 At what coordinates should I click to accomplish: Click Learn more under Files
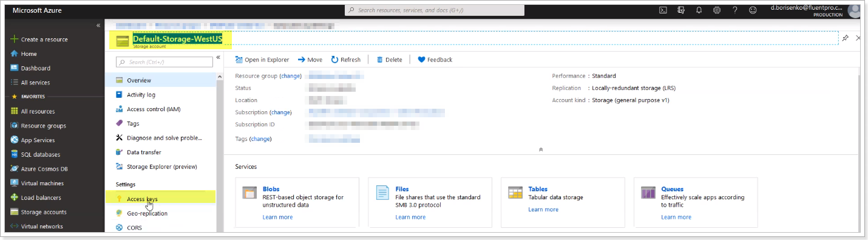pyautogui.click(x=410, y=217)
